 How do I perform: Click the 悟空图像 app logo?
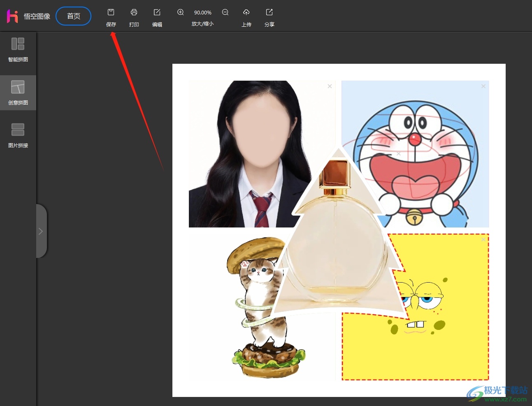13,16
